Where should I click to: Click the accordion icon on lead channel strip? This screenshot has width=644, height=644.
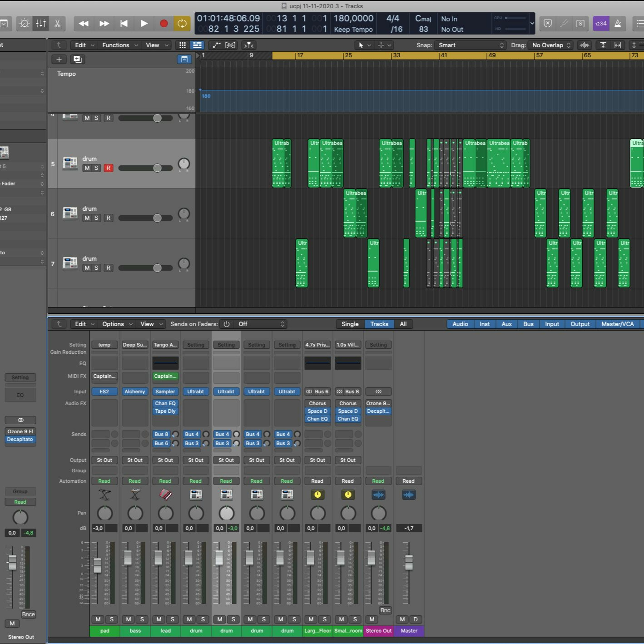pyautogui.click(x=165, y=495)
